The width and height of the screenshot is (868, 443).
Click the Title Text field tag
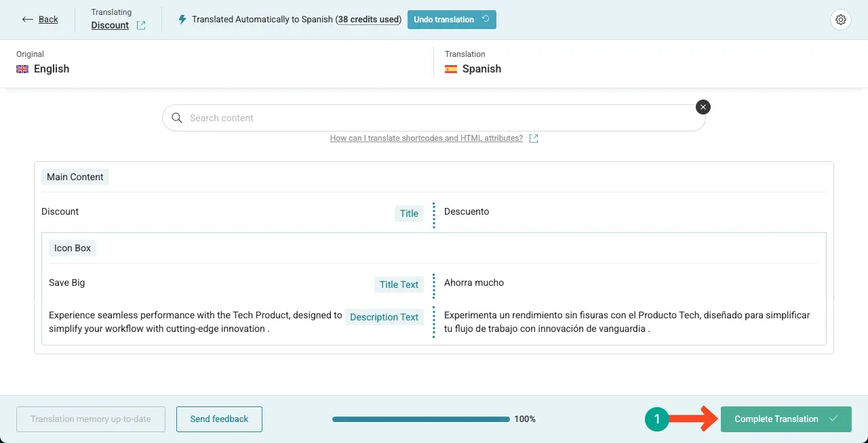click(x=399, y=284)
